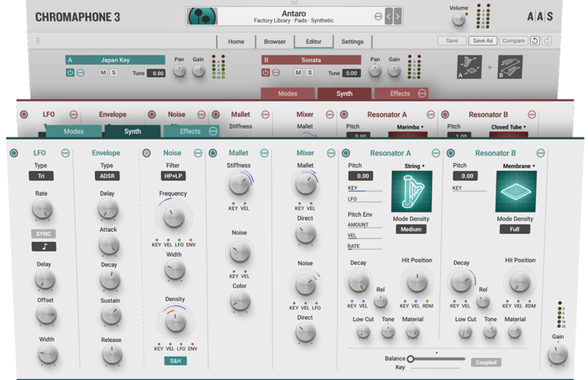Toggle the LFO module power button
The image size is (588, 380).
[x=15, y=153]
